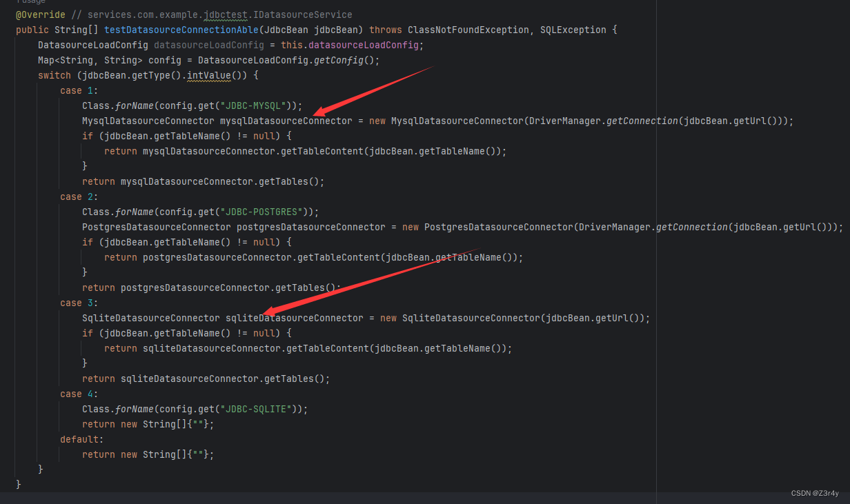Click the "JDBC-MYSQL" string literal
Viewport: 850px width, 504px height.
253,105
